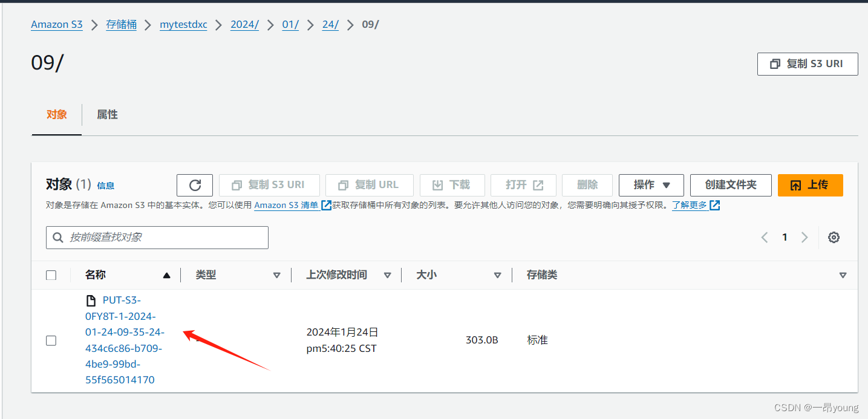Select all objects header checkbox

click(x=51, y=275)
